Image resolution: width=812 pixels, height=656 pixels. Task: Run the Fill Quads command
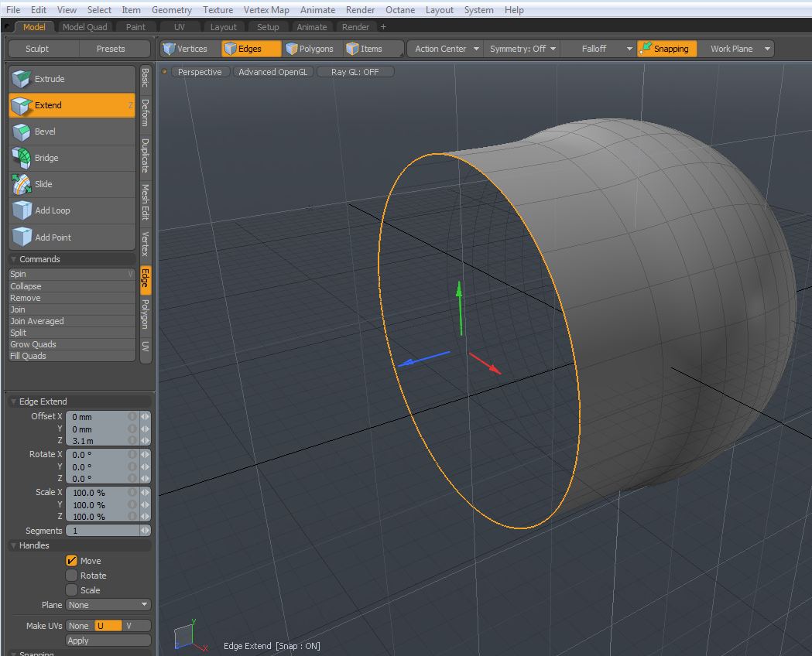click(72, 356)
